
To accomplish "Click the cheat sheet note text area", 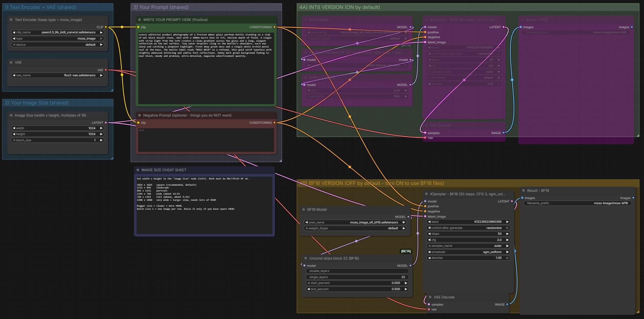I will (204, 205).
